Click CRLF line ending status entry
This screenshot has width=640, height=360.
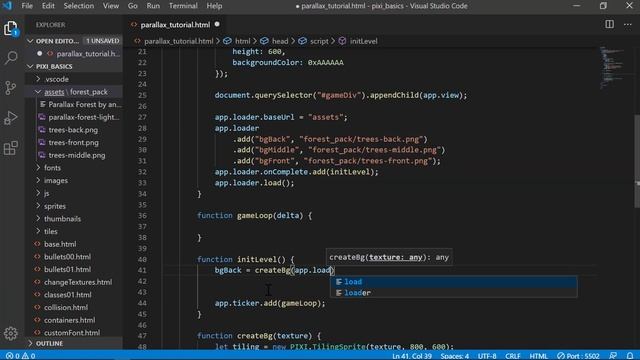pos(513,356)
